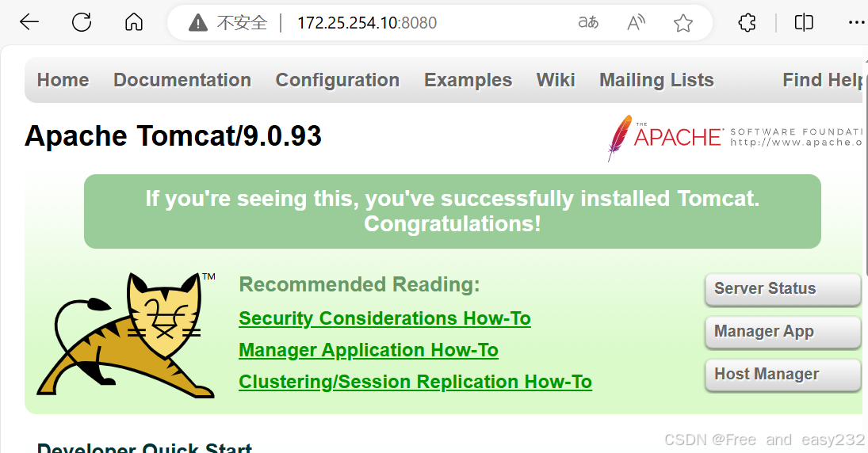This screenshot has width=868, height=453.
Task: Toggle split screen view icon
Action: point(804,22)
